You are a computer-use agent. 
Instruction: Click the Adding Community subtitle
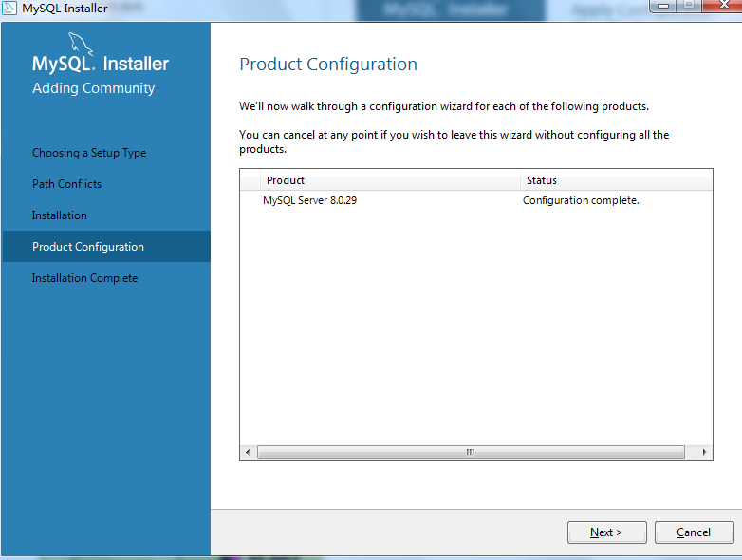94,88
